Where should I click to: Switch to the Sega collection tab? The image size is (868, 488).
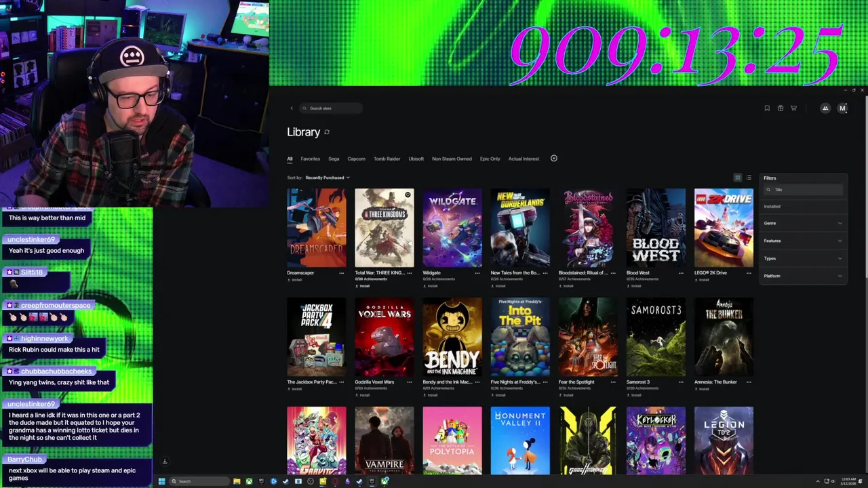tap(334, 159)
